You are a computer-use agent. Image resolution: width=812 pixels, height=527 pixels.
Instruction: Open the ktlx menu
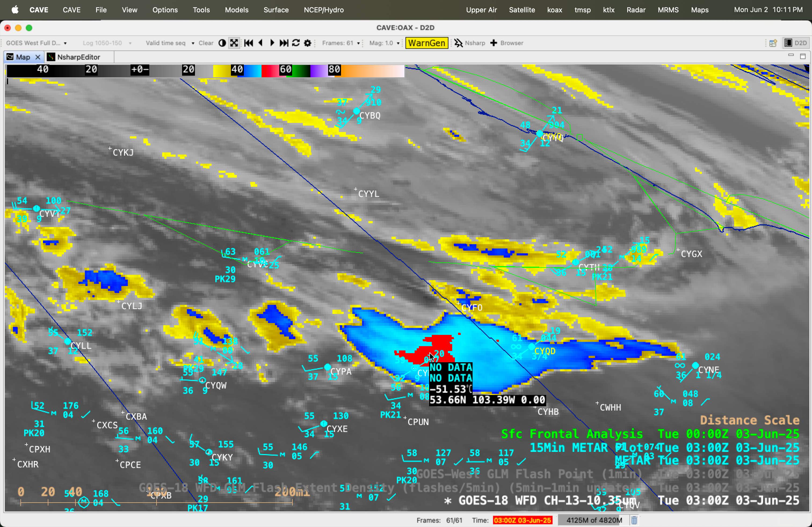pos(609,10)
